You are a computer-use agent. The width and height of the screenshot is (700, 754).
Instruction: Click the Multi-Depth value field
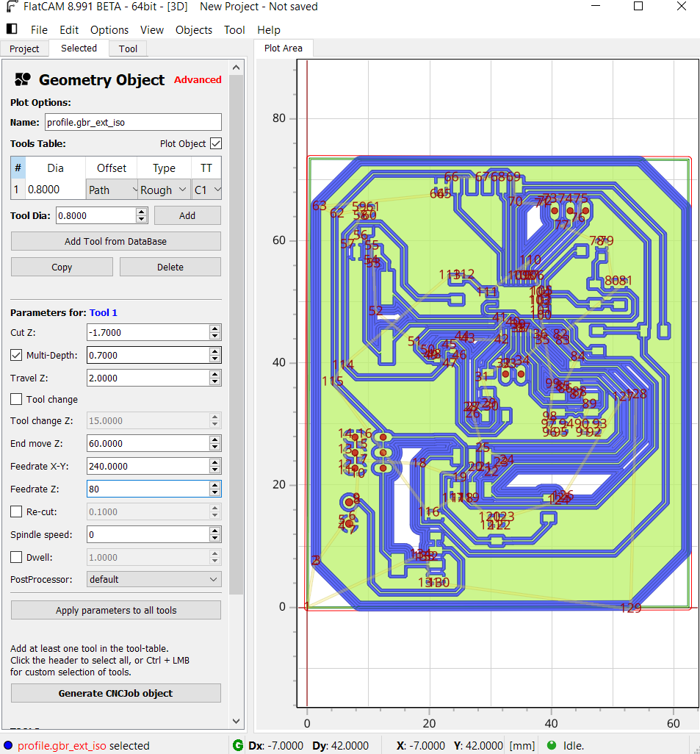click(148, 356)
